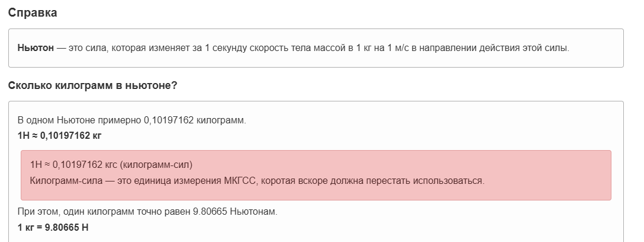The width and height of the screenshot is (644, 242).
Task: Click the pink line "1Н ≈ 0,10197162 кгс"
Action: click(75, 165)
